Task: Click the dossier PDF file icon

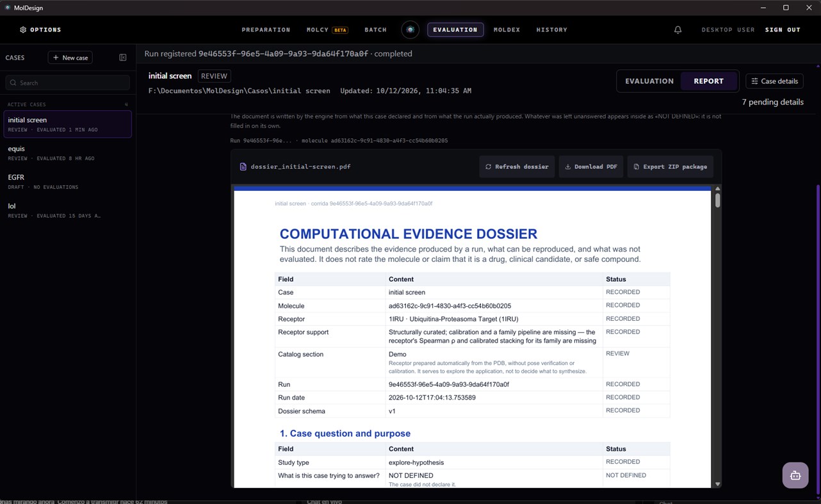Action: (x=243, y=167)
